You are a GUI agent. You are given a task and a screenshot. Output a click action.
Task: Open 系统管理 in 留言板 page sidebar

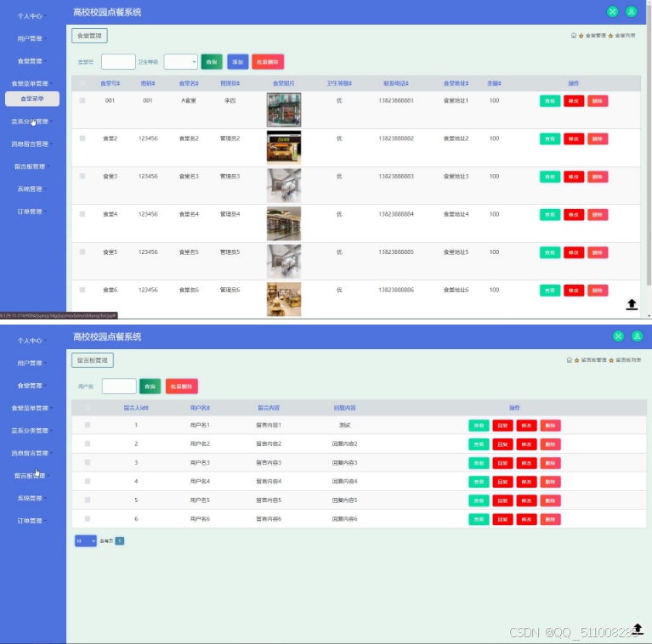click(x=31, y=498)
